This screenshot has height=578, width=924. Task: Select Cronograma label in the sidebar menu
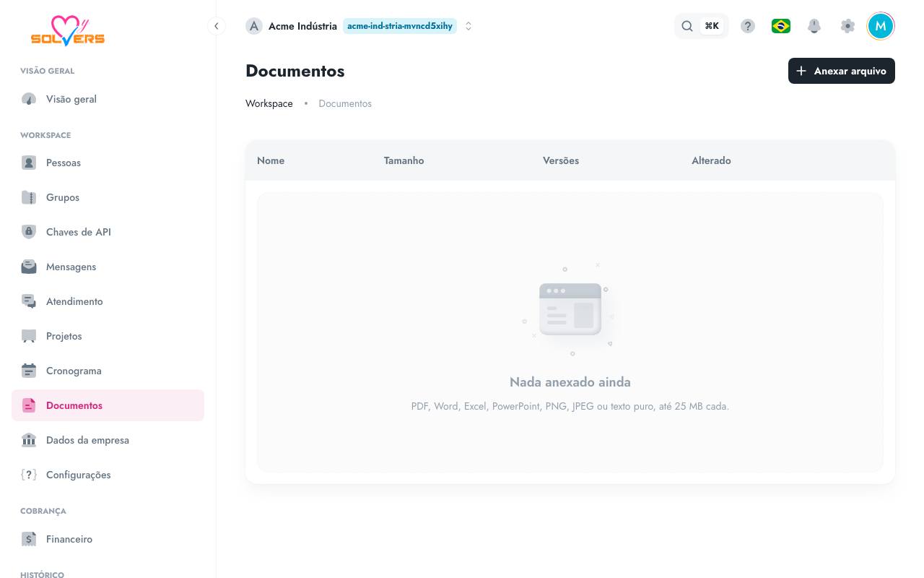74,371
